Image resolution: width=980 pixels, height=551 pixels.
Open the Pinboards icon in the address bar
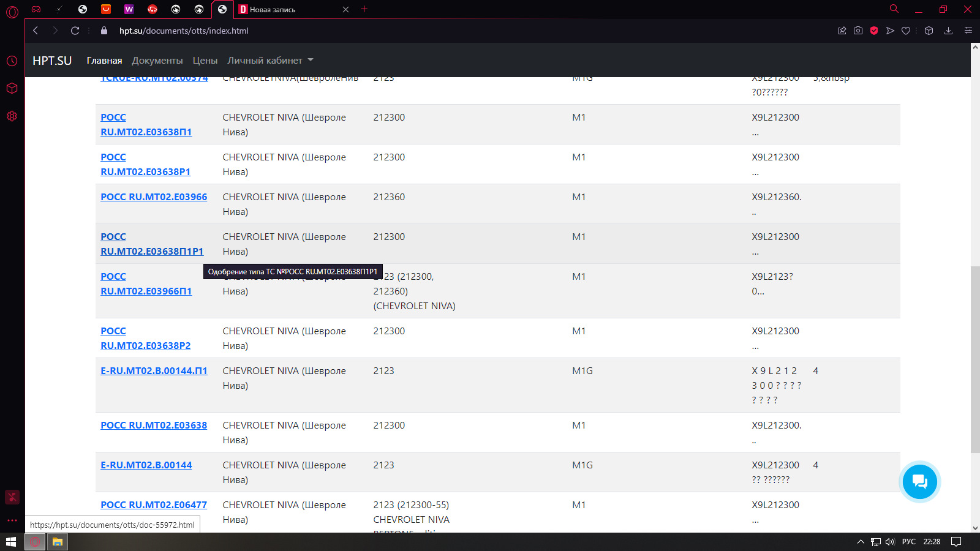[842, 31]
